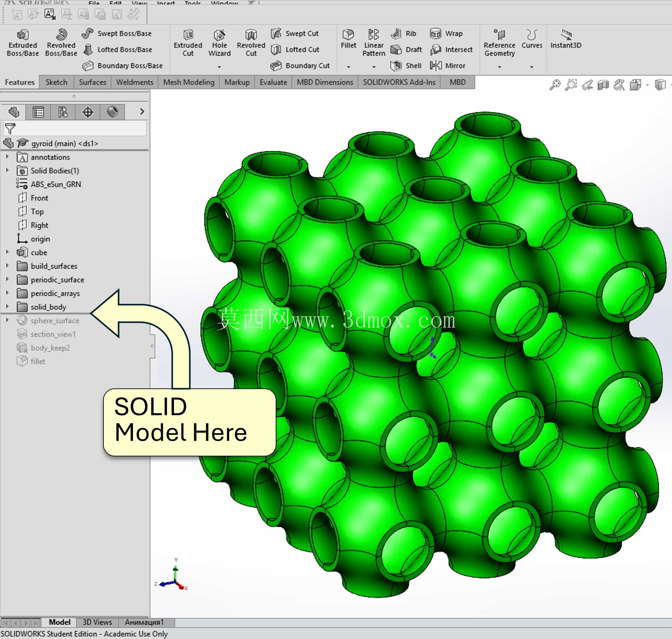Screen dimensions: 672x639
Task: Switch to the Surfaces tab
Action: tap(92, 82)
